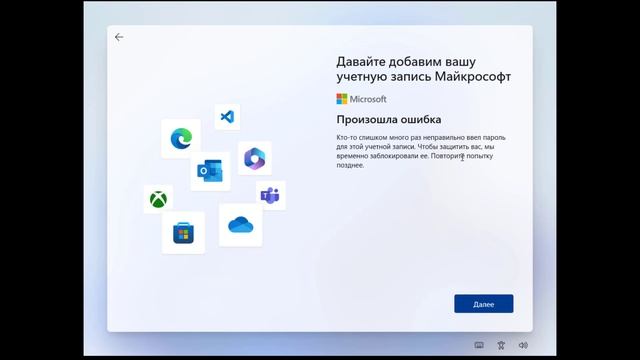The image size is (640, 360).
Task: Click the Далее button
Action: pyautogui.click(x=484, y=304)
